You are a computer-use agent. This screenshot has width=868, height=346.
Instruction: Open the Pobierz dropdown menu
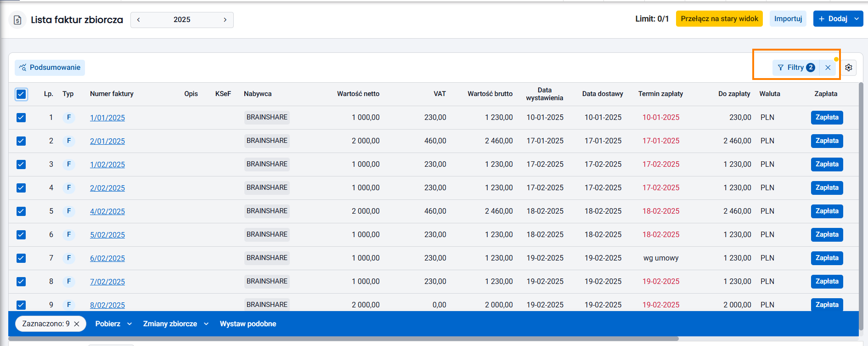click(113, 324)
